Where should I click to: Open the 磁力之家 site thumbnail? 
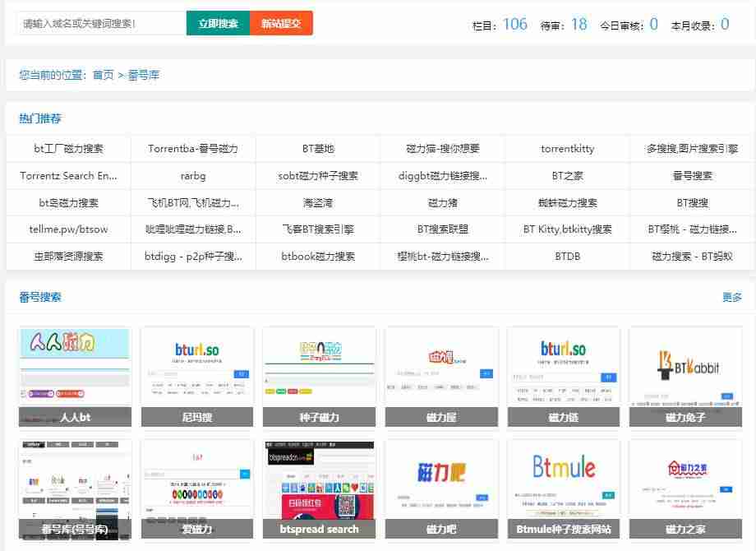685,489
